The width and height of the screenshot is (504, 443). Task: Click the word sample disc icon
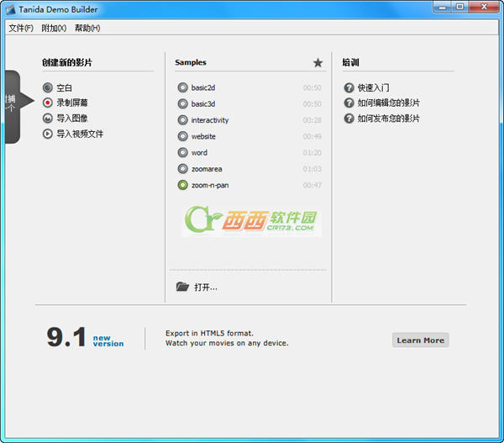tap(182, 152)
